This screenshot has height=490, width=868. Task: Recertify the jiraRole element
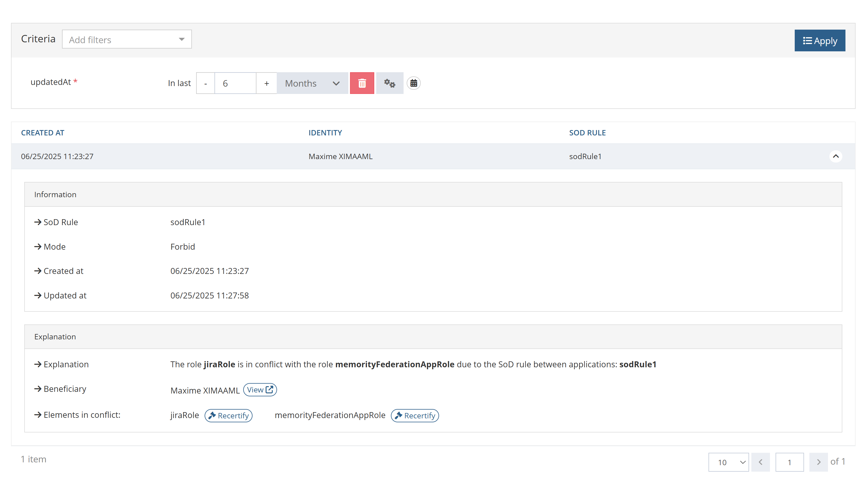pyautogui.click(x=229, y=416)
